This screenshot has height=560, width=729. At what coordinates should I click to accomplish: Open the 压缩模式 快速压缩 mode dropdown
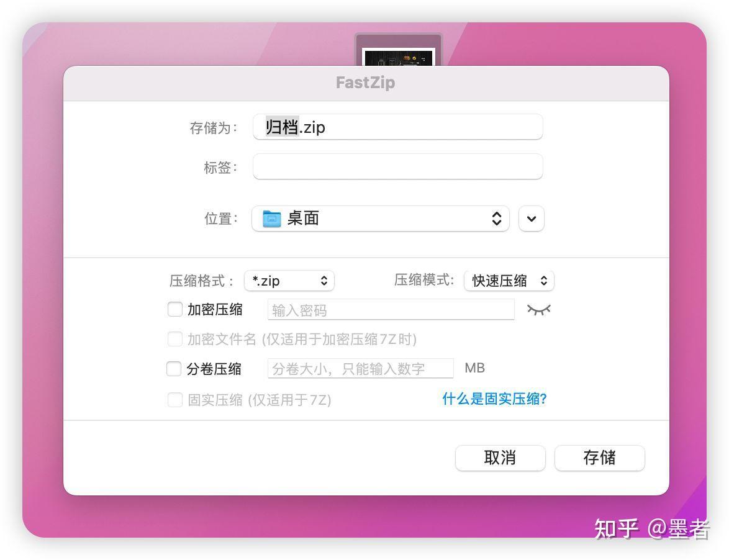pos(509,281)
